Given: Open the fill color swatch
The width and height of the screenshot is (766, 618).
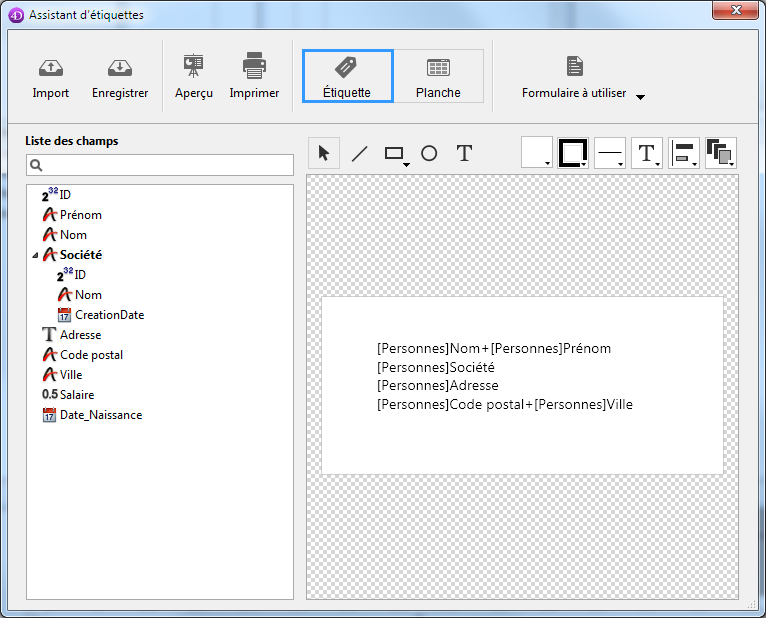Looking at the screenshot, I should [537, 153].
